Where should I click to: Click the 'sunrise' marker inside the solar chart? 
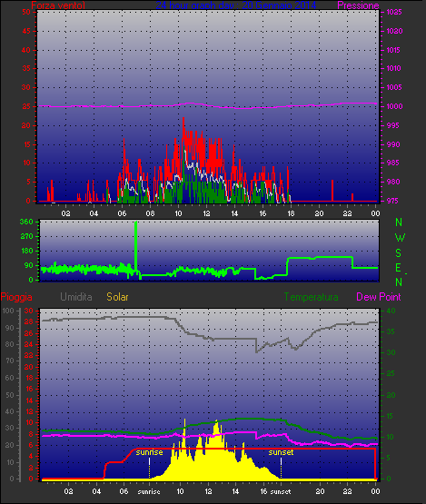click(149, 452)
